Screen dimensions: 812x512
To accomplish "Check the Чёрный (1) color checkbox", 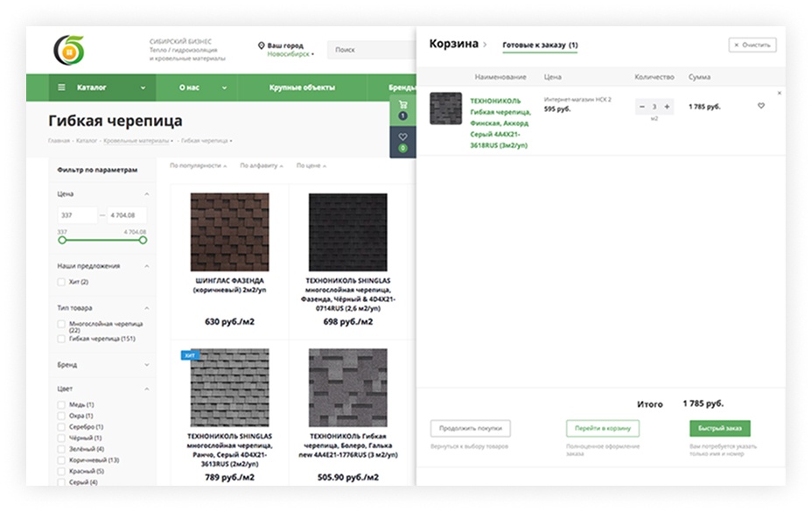I will 61,438.
